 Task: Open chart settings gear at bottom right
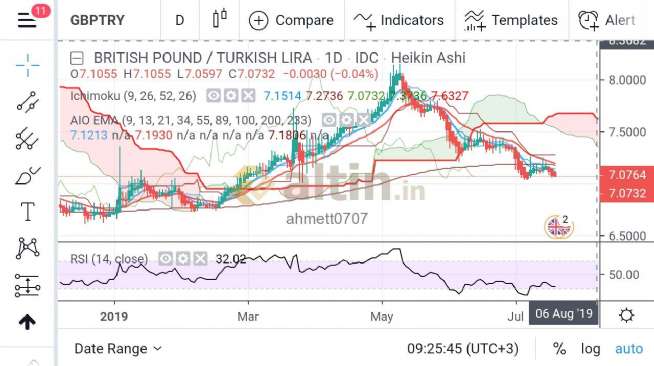coord(626,316)
